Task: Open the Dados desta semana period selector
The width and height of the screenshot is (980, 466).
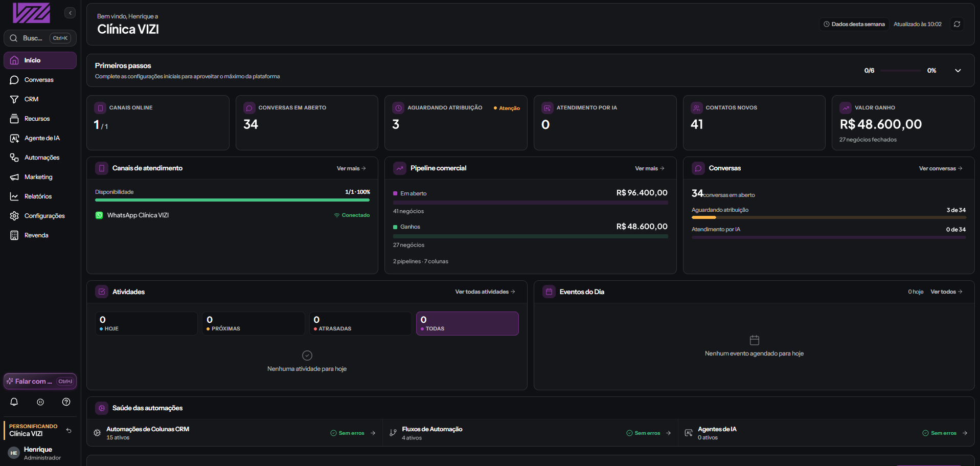Action: [854, 24]
